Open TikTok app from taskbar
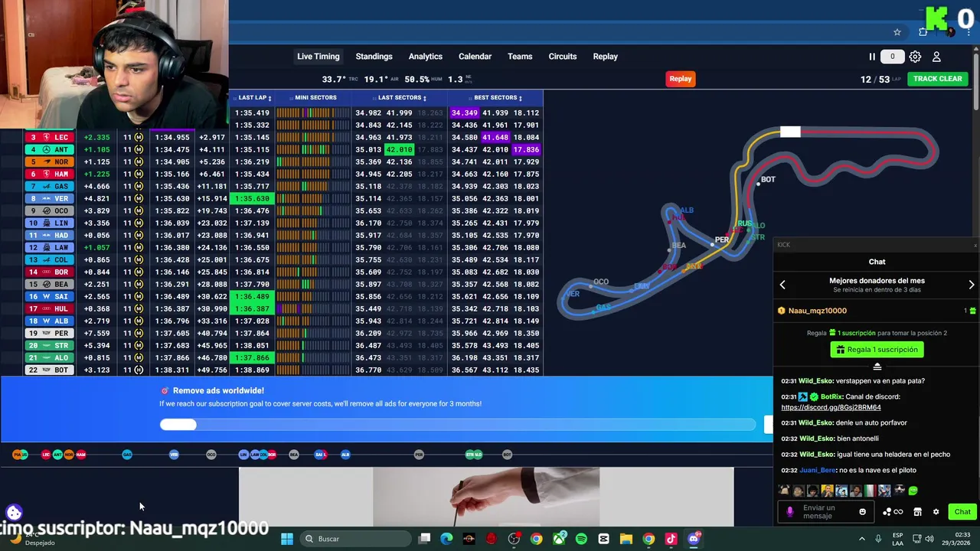Image resolution: width=980 pixels, height=551 pixels. coord(671,539)
